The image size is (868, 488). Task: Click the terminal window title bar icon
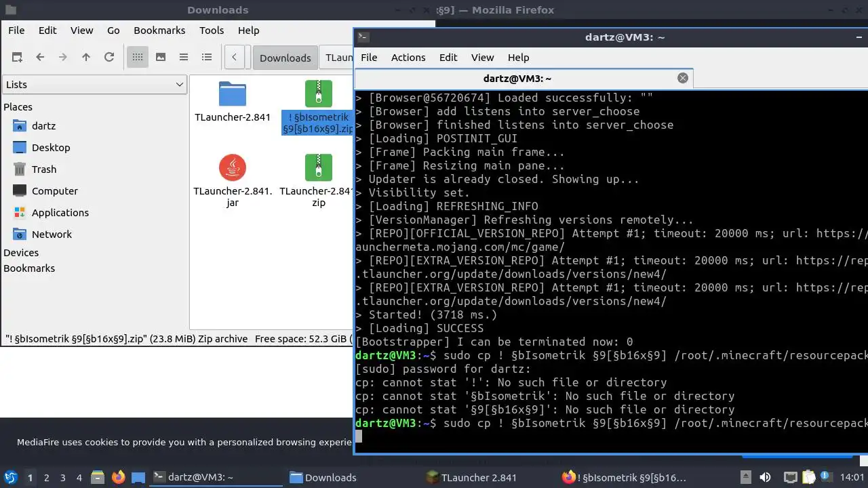(x=363, y=37)
